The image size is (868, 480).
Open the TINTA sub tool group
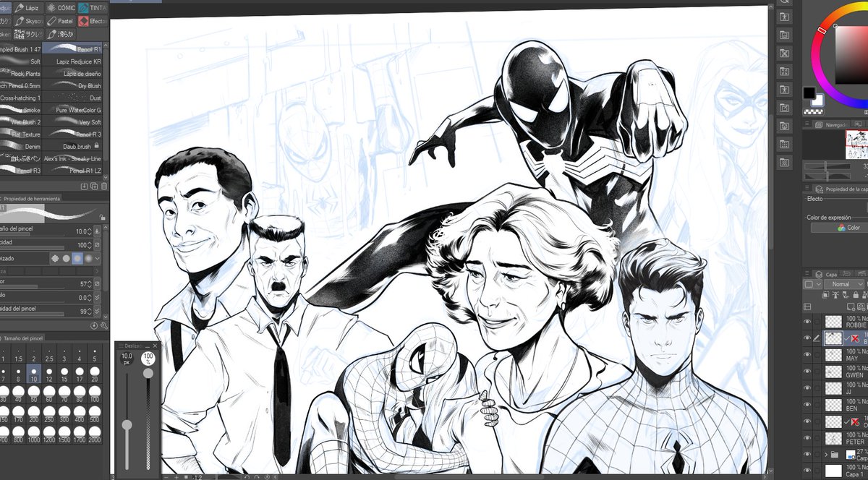click(92, 8)
